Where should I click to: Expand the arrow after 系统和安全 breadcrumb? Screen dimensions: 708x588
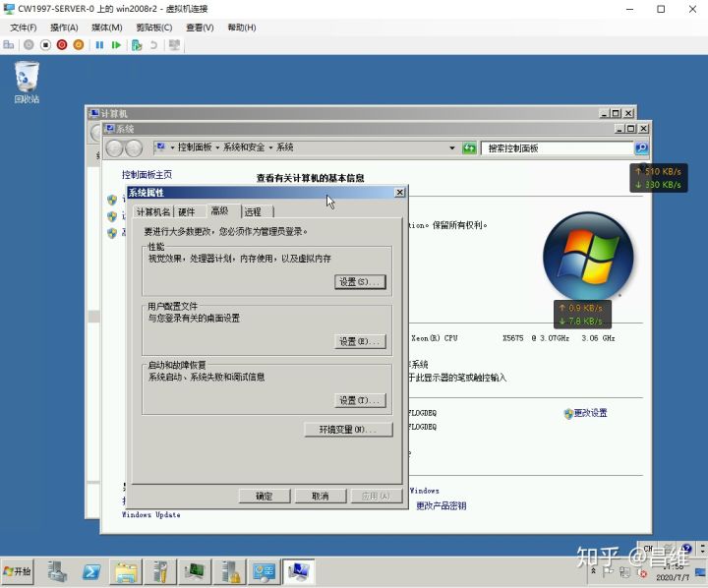[x=271, y=147]
